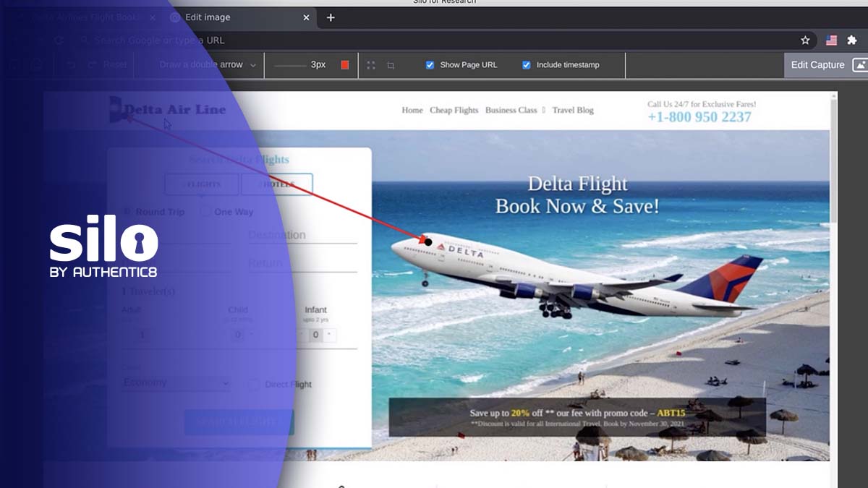Click the Search Flights button
The width and height of the screenshot is (868, 488).
point(239,422)
